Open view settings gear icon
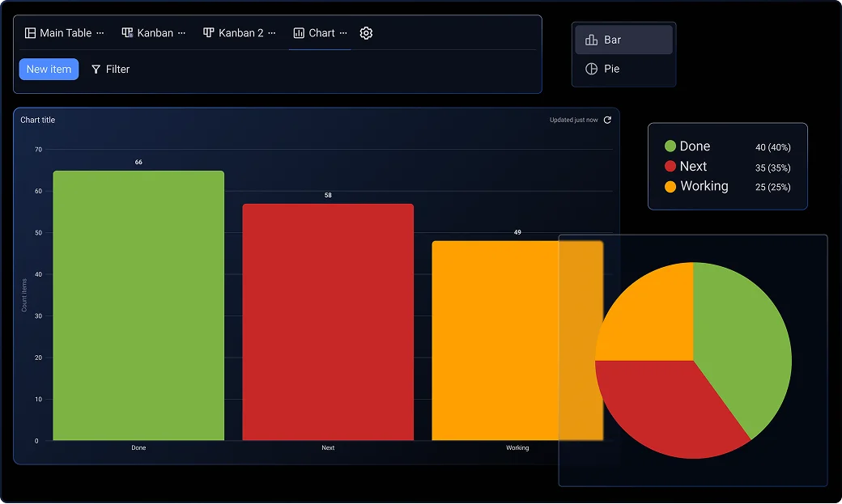Viewport: 842px width, 504px height. coord(366,32)
